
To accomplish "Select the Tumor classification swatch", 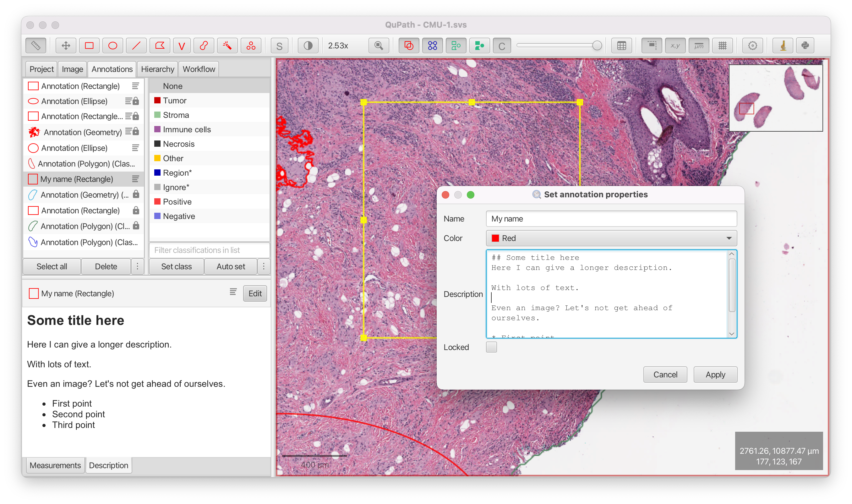I will 157,100.
